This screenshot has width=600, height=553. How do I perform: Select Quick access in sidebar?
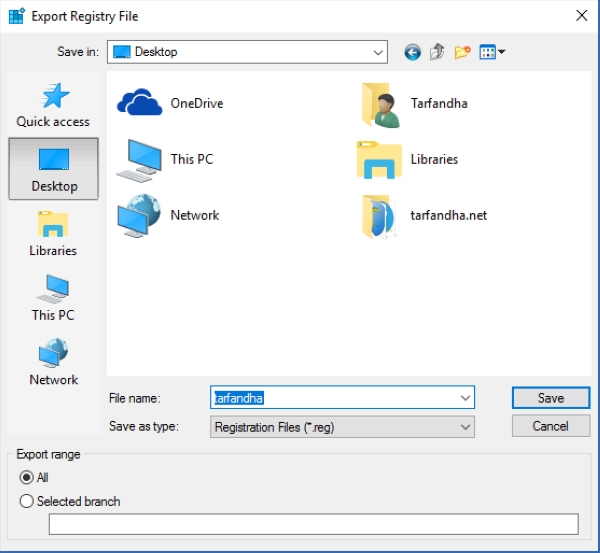53,104
